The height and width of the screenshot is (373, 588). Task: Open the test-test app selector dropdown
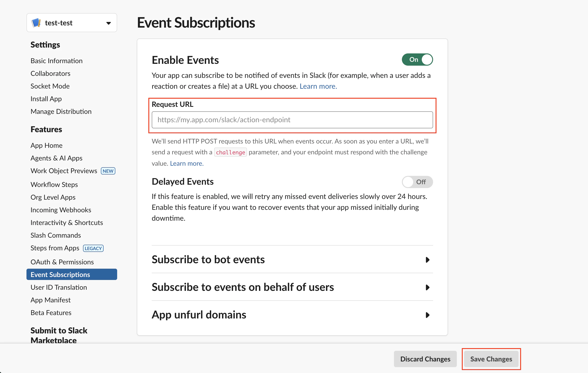[x=72, y=23]
